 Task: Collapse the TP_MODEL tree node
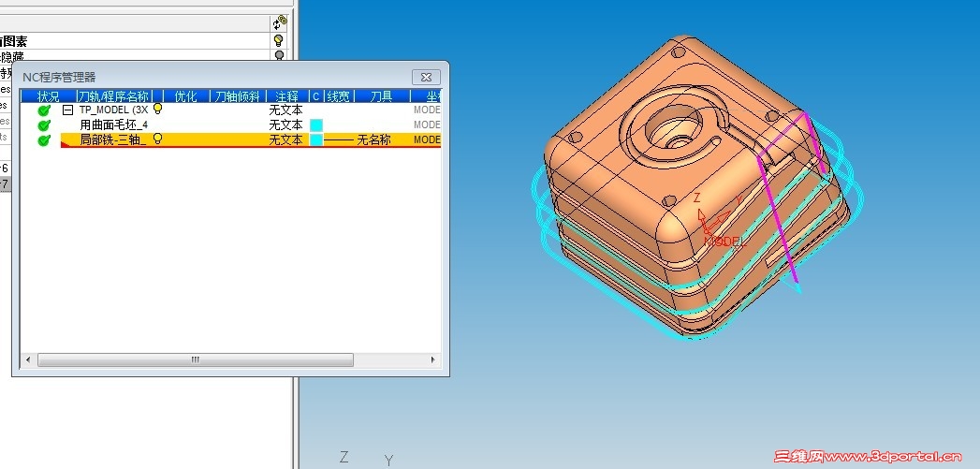click(x=68, y=110)
